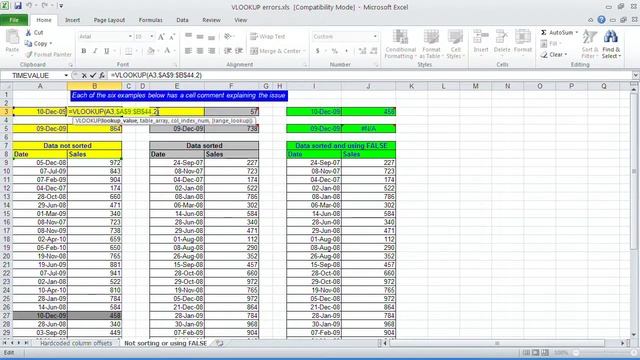Switch to the Page Layout tab

pyautogui.click(x=109, y=20)
